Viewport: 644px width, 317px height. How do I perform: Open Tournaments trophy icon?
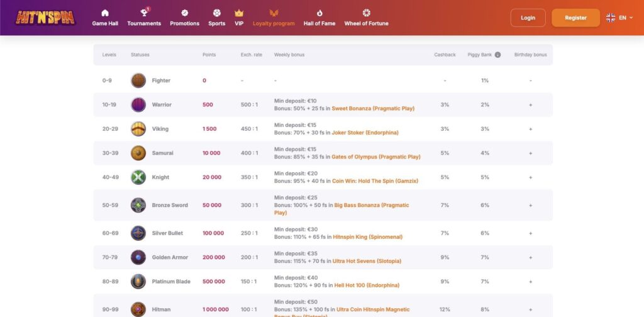point(144,13)
